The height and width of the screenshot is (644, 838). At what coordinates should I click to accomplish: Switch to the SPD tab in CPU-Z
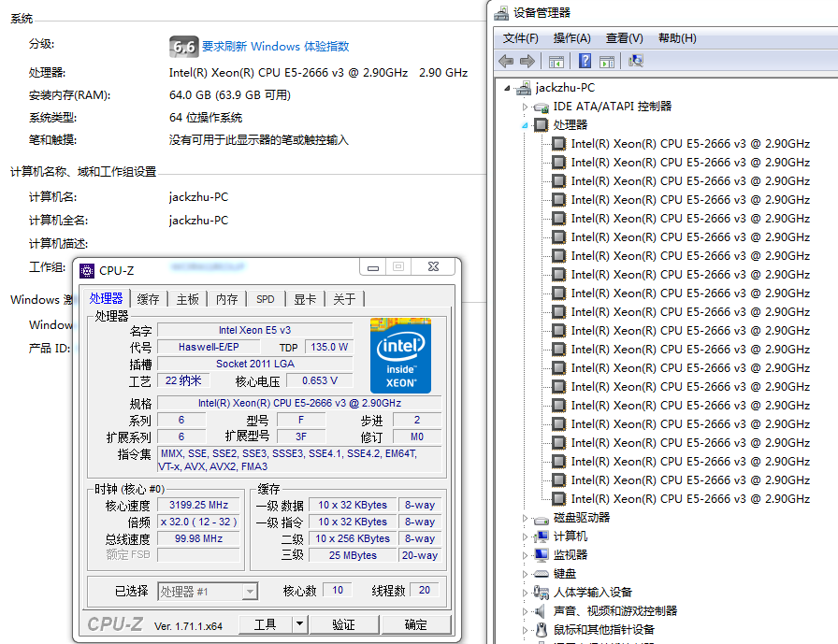(265, 300)
